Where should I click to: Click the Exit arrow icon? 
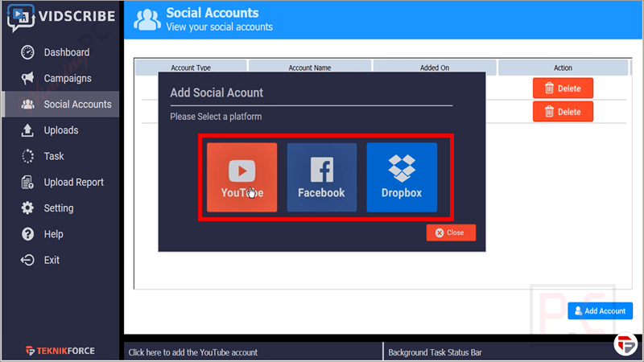27,260
